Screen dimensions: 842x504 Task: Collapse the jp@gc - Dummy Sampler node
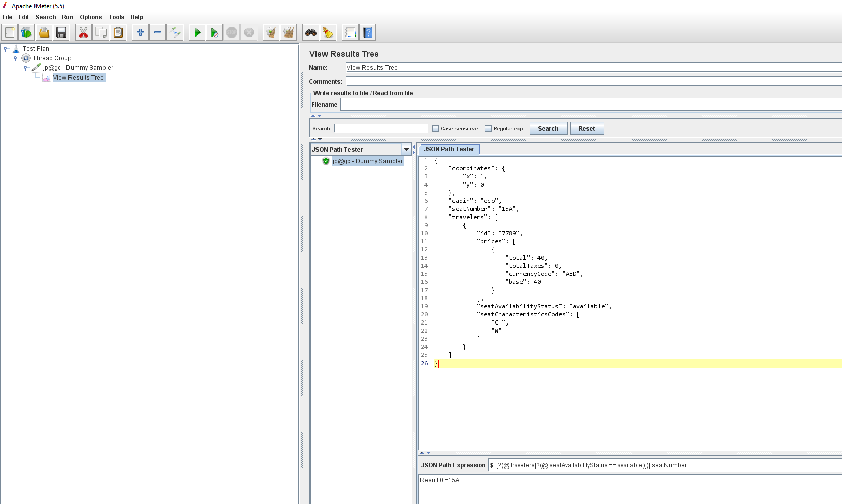25,68
